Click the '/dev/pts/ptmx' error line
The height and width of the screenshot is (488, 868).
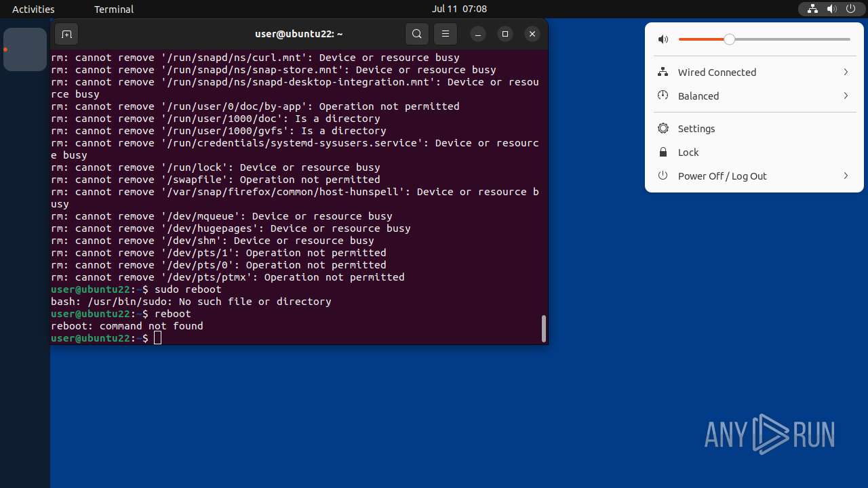(x=228, y=277)
